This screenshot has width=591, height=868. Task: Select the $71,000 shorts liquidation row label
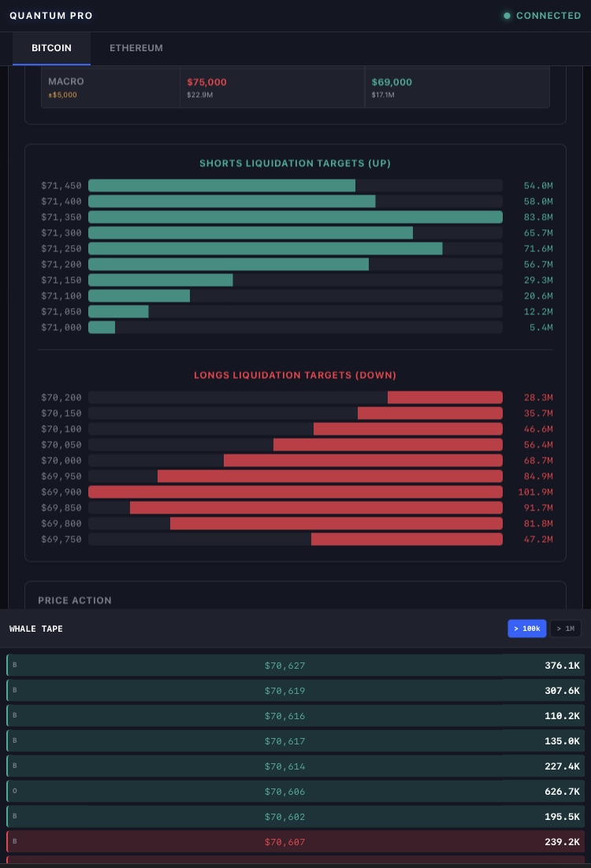[x=61, y=328]
